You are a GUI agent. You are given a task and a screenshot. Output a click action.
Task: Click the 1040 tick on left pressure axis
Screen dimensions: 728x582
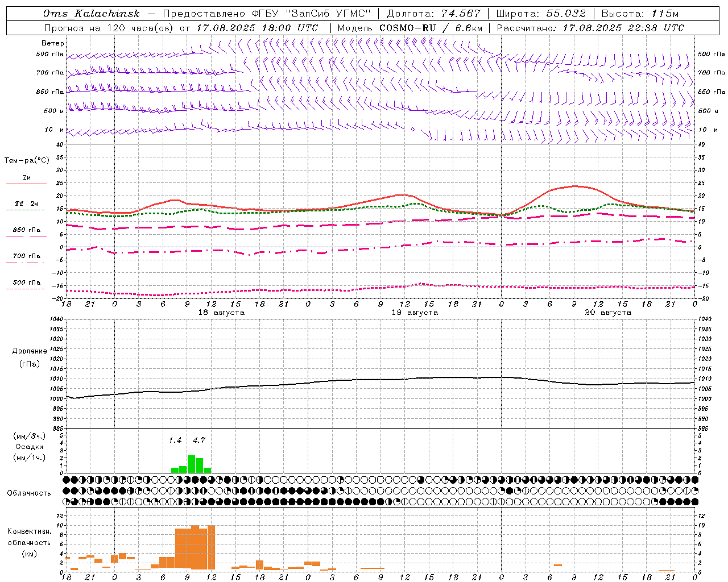[58, 319]
